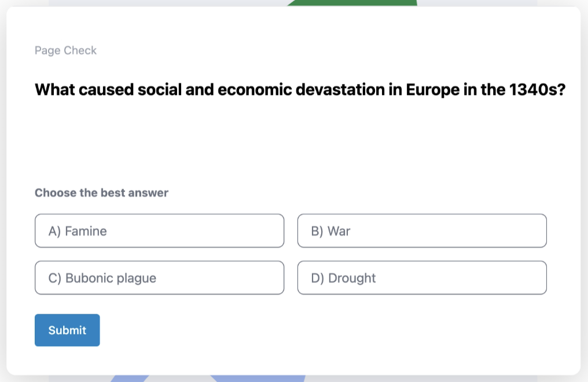Choose the C) Bubonic plague option
Screen dimensions: 588x382
(x=159, y=278)
